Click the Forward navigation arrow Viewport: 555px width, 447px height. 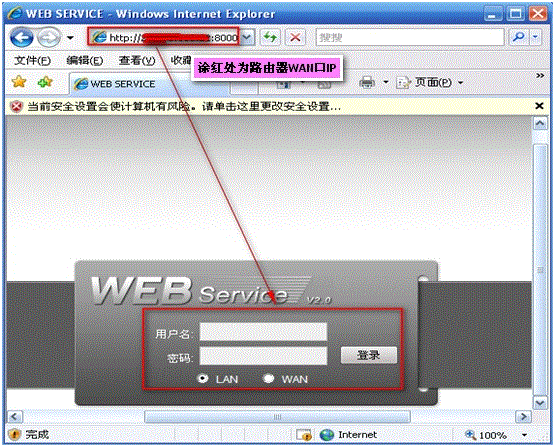pyautogui.click(x=49, y=38)
